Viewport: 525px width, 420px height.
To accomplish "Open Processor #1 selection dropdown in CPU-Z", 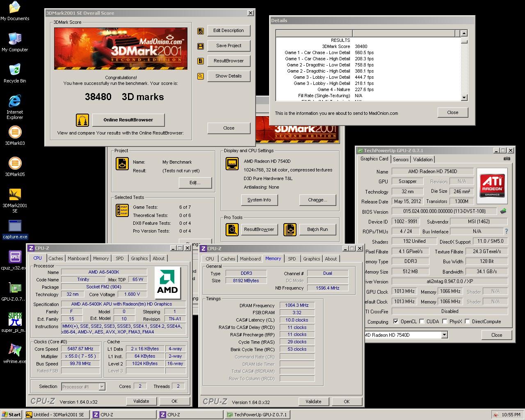I will 102,386.
